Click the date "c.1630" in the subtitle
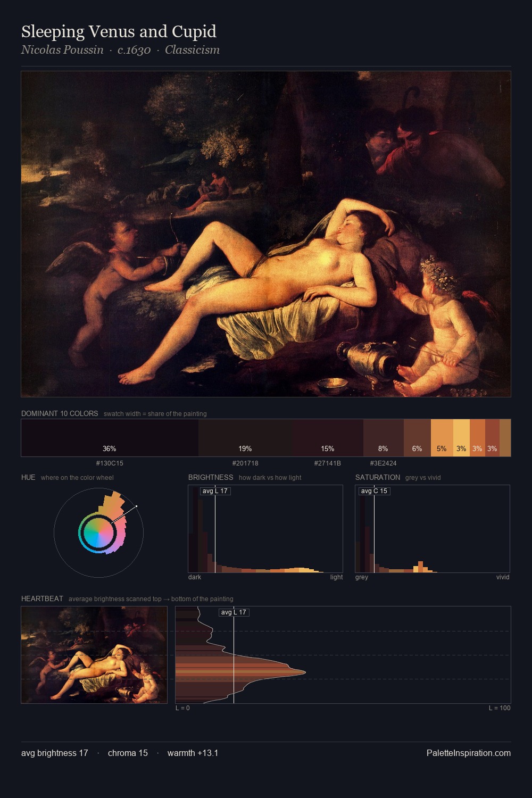This screenshot has height=798, width=532. point(134,50)
